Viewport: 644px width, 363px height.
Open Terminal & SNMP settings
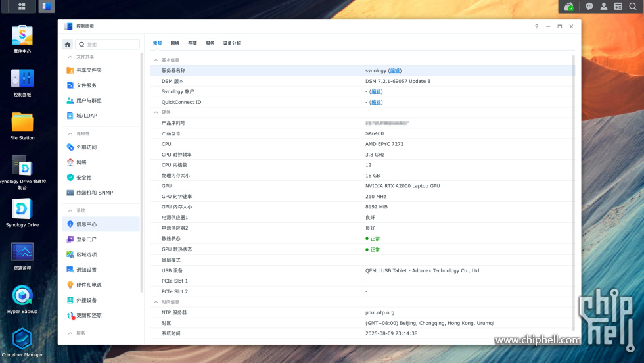(x=101, y=193)
